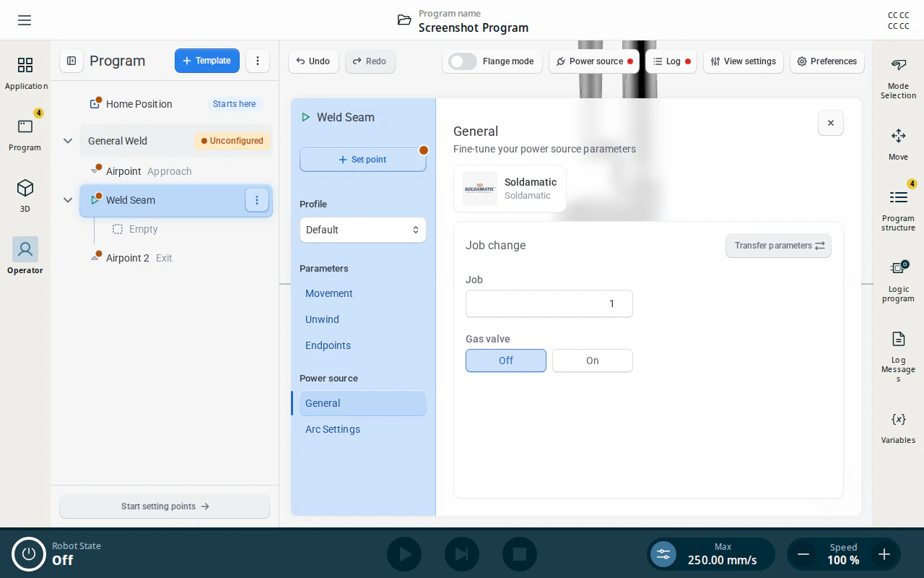
Task: Open the max speed settings slider icon
Action: (x=663, y=554)
